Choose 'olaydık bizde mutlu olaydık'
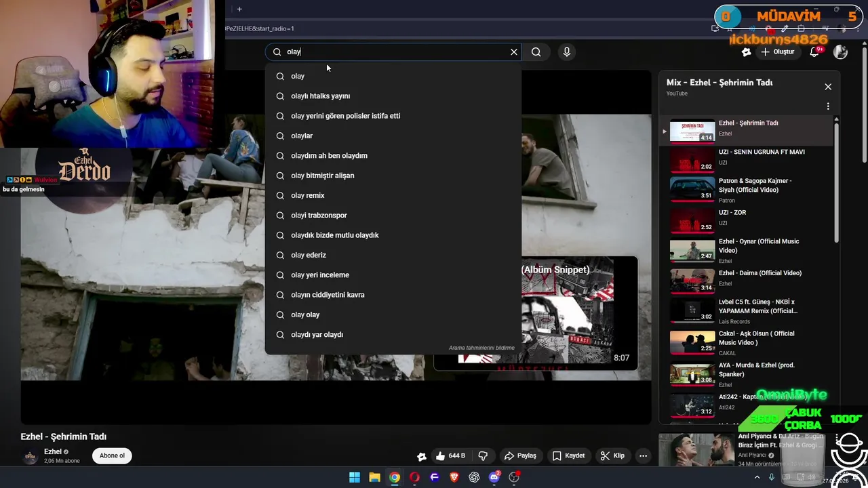The width and height of the screenshot is (868, 488). pos(393,235)
